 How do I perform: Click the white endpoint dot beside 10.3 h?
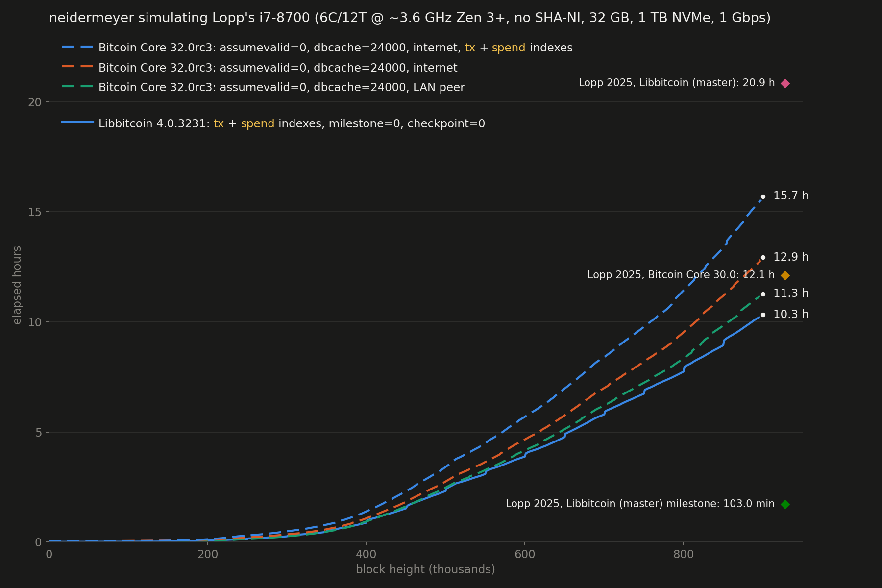(763, 315)
